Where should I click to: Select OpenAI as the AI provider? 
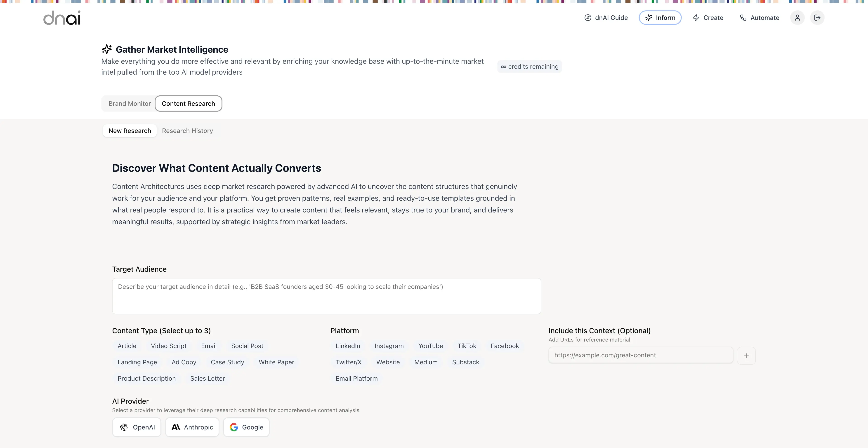click(137, 427)
